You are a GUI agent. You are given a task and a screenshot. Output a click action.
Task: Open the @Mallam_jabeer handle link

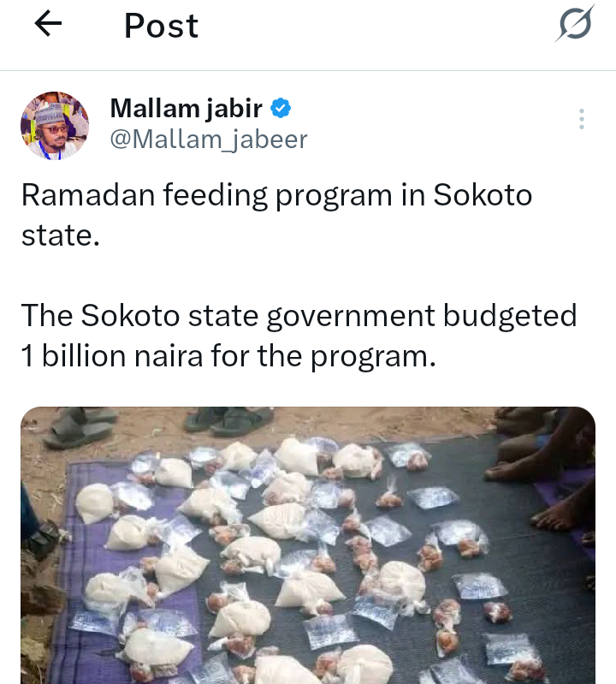(x=209, y=139)
